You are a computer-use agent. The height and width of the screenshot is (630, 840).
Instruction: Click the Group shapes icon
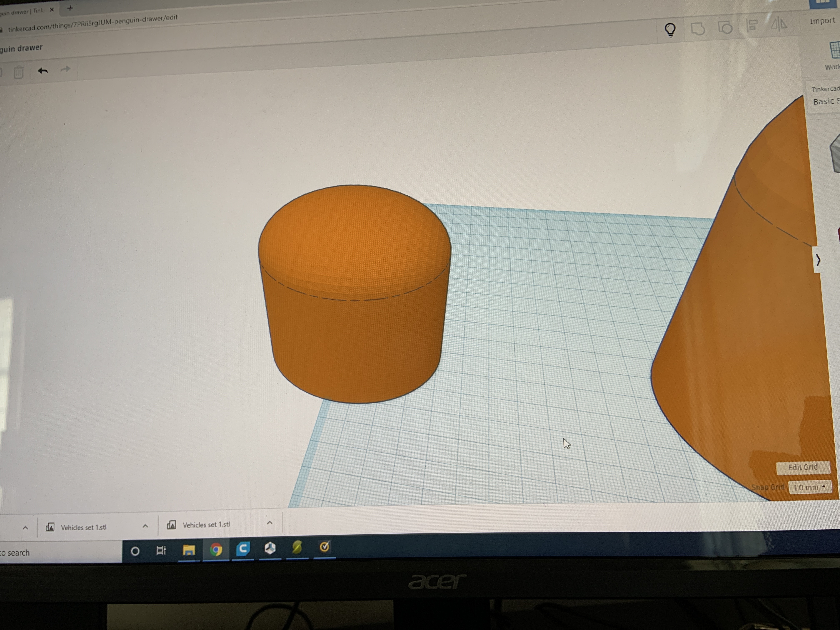coord(698,29)
